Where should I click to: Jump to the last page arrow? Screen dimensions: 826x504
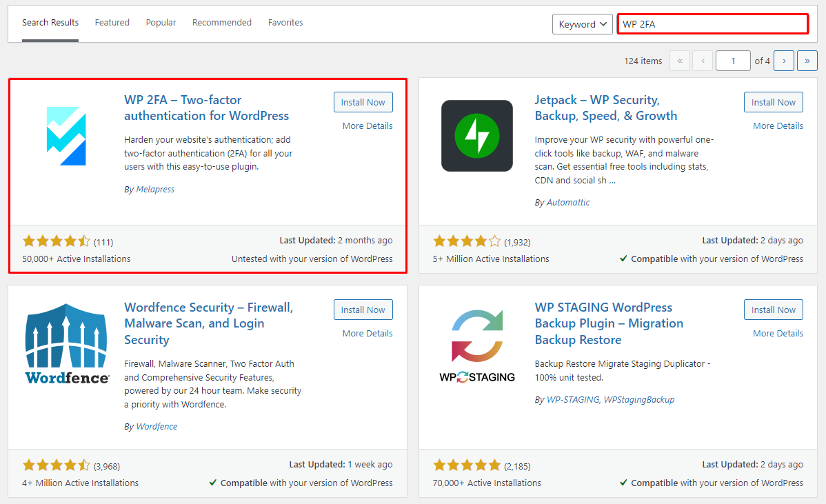pyautogui.click(x=807, y=61)
